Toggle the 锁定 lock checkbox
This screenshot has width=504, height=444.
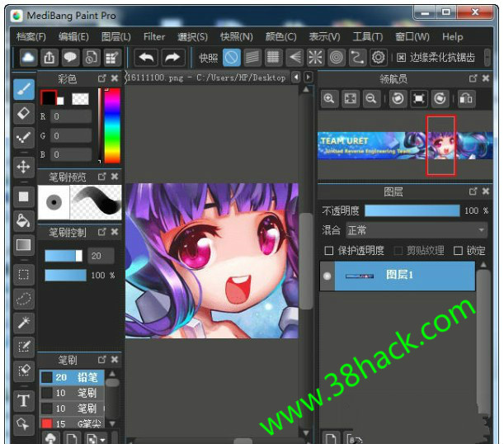click(x=458, y=250)
